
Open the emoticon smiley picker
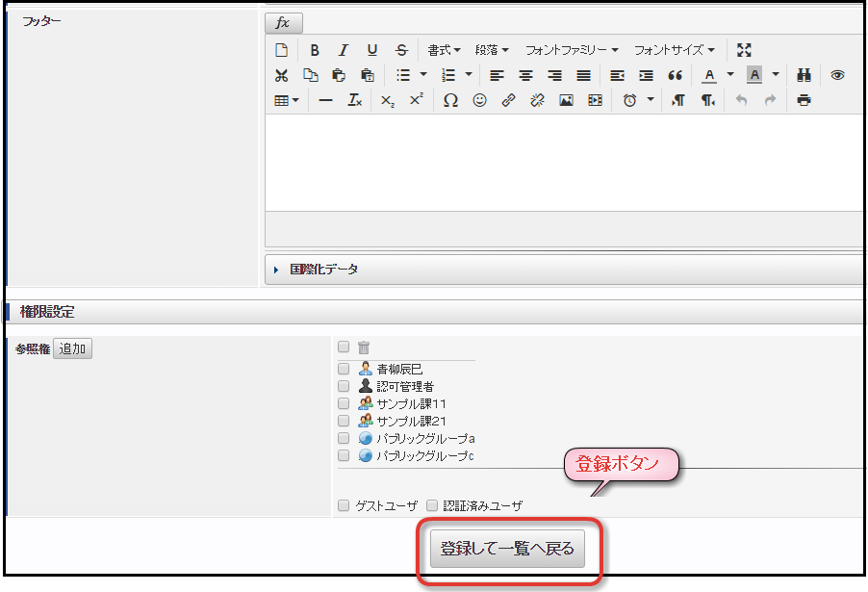point(479,100)
